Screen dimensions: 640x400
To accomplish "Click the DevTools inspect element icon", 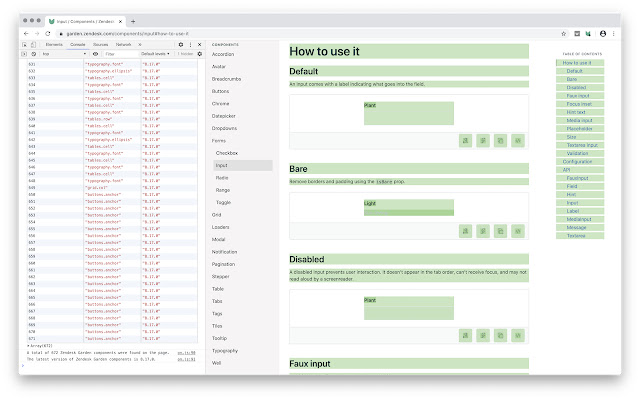I will click(24, 44).
